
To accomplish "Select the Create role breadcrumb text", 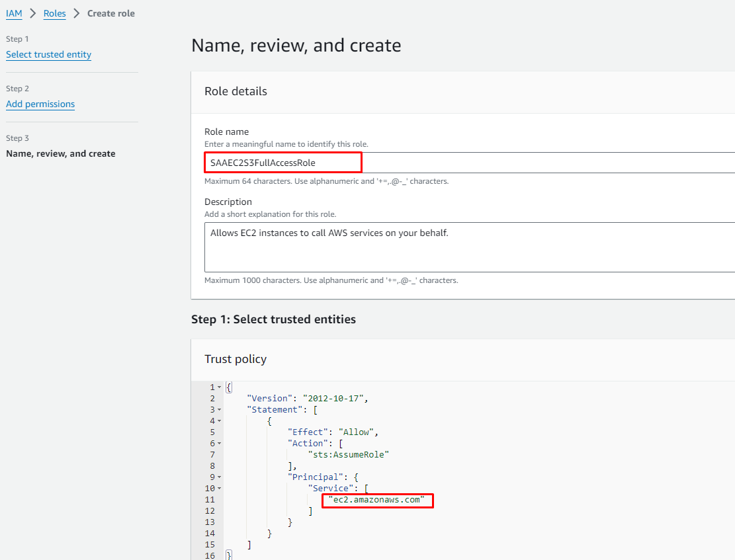I will [x=110, y=13].
